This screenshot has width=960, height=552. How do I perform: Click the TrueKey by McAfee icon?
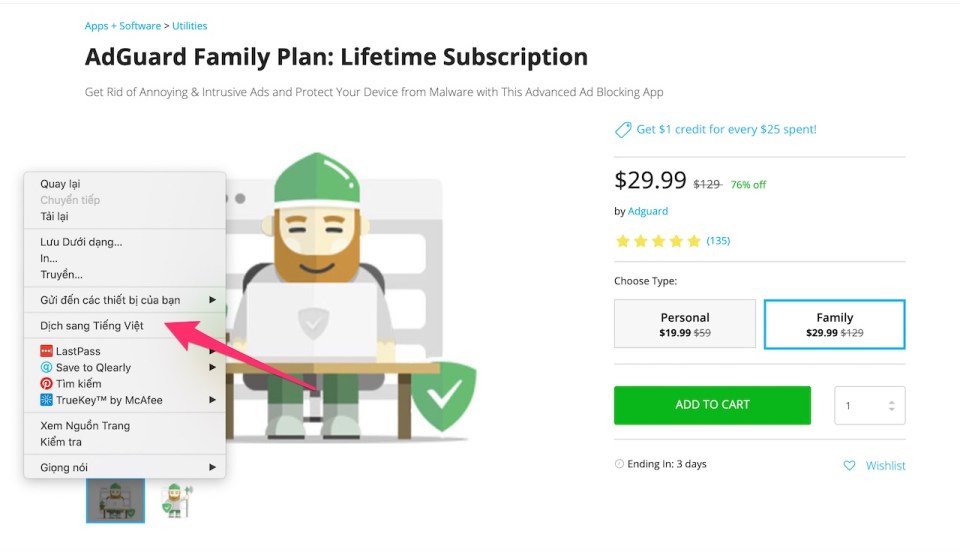(46, 400)
